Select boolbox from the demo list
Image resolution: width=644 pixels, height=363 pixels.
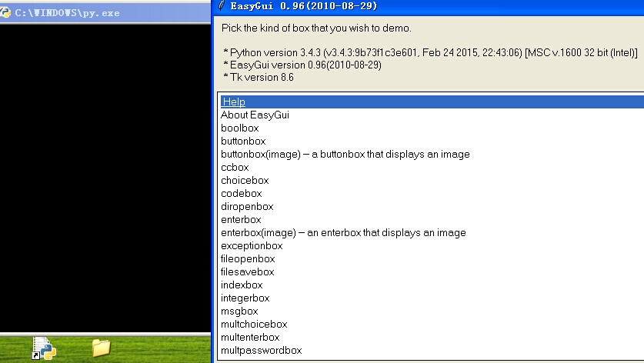click(239, 128)
